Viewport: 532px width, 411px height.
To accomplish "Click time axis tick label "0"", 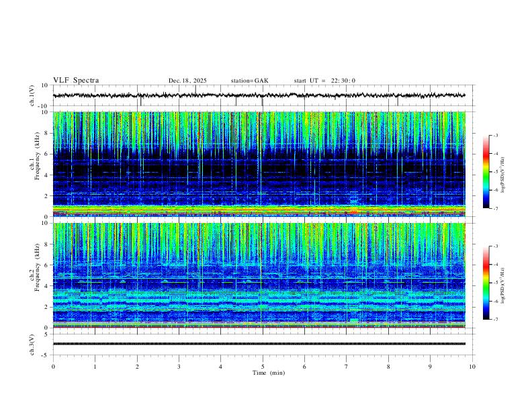I will [53, 367].
